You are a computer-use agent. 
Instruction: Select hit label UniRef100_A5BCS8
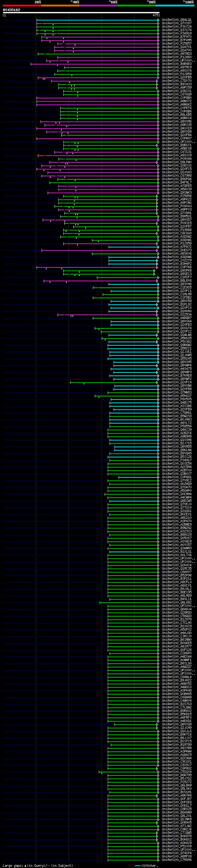(x=176, y=149)
